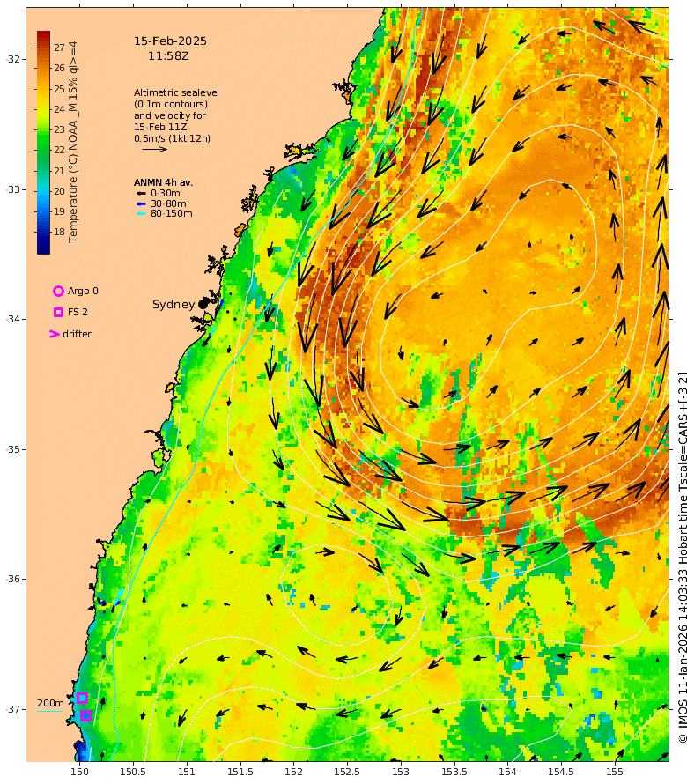The width and height of the screenshot is (687, 784).
Task: Click the 154 longitude axis label
Action: pyautogui.click(x=507, y=772)
